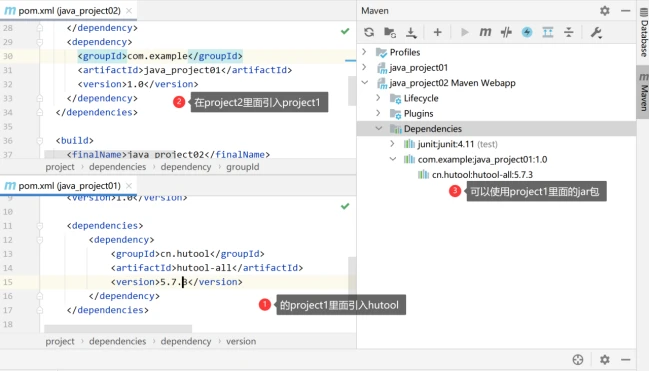This screenshot has width=650, height=372.
Task: Place cursor on hutool-all artifactId line
Action: (x=206, y=268)
